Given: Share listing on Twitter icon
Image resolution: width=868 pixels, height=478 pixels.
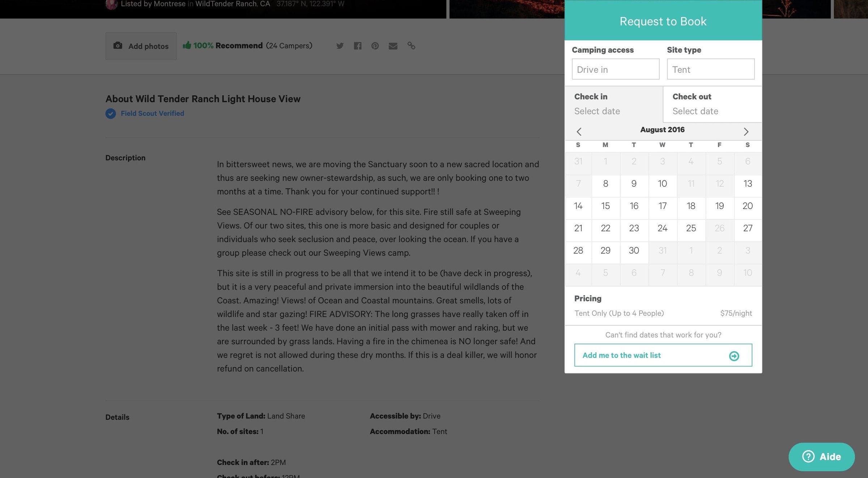Looking at the screenshot, I should pos(340,46).
